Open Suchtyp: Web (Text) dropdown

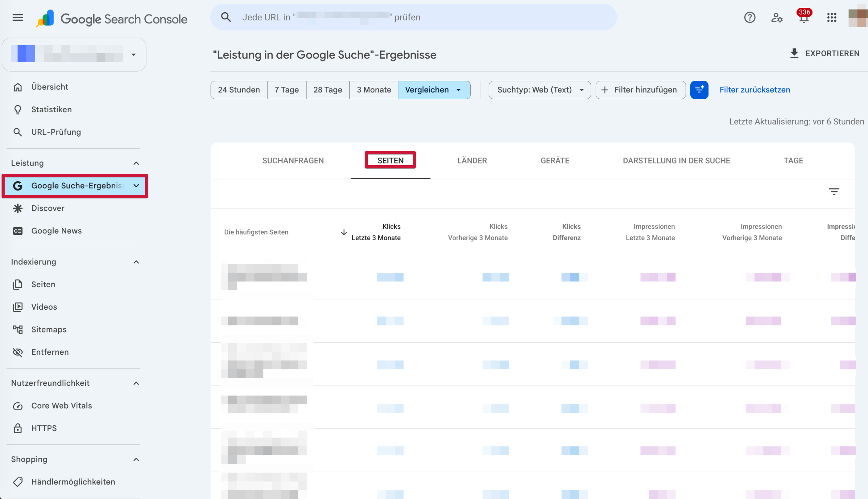click(539, 90)
